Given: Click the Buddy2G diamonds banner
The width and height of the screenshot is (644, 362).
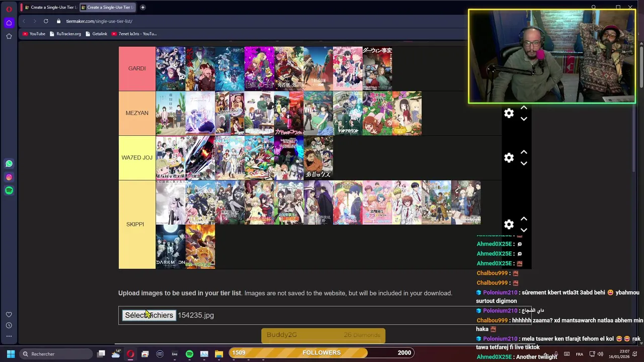Looking at the screenshot, I should 323,335.
